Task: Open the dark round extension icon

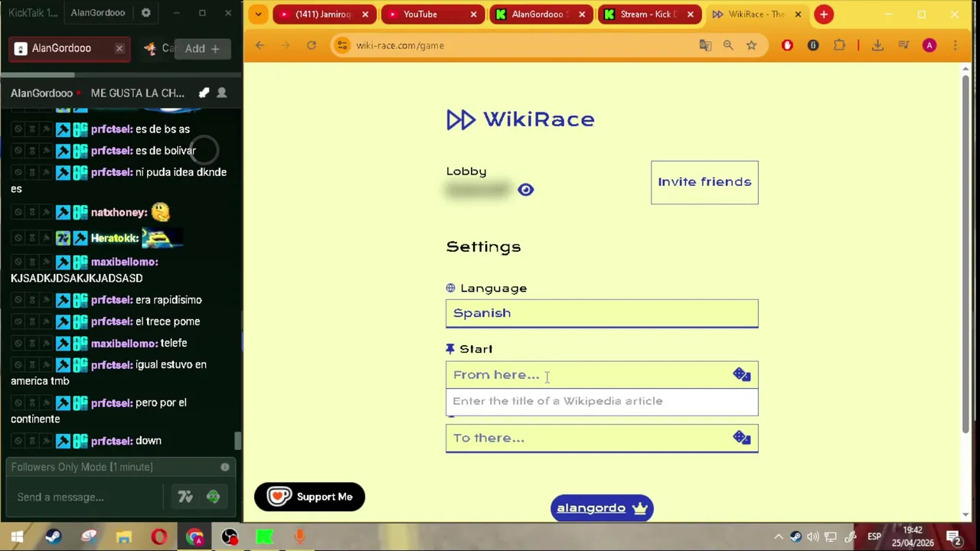Action: 813,45
